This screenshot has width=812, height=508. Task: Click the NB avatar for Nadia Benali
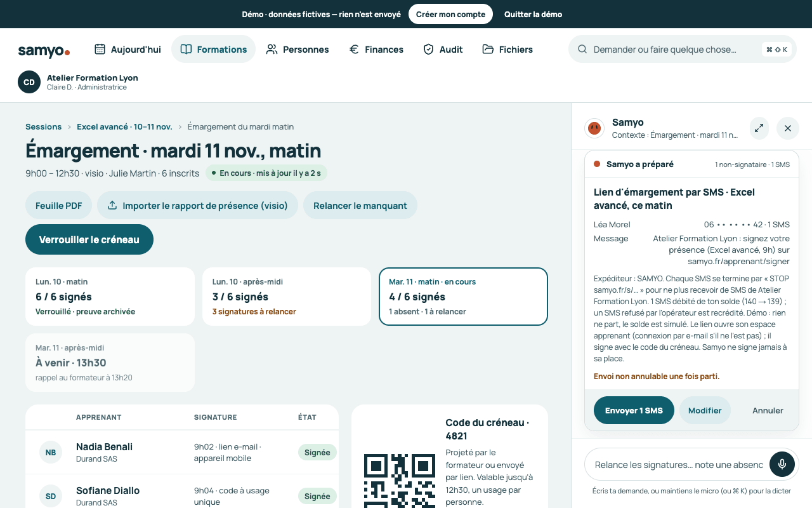point(51,453)
